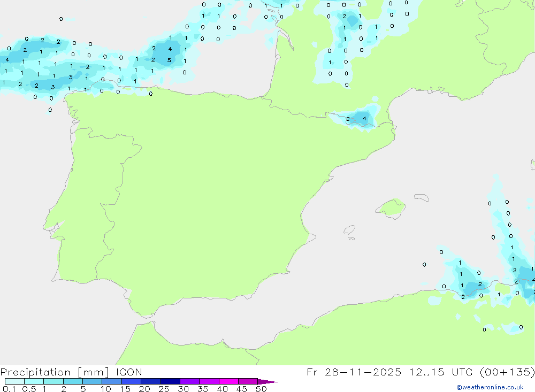
Task: Click the legend swatch between 35 and 40
Action: pos(209,381)
